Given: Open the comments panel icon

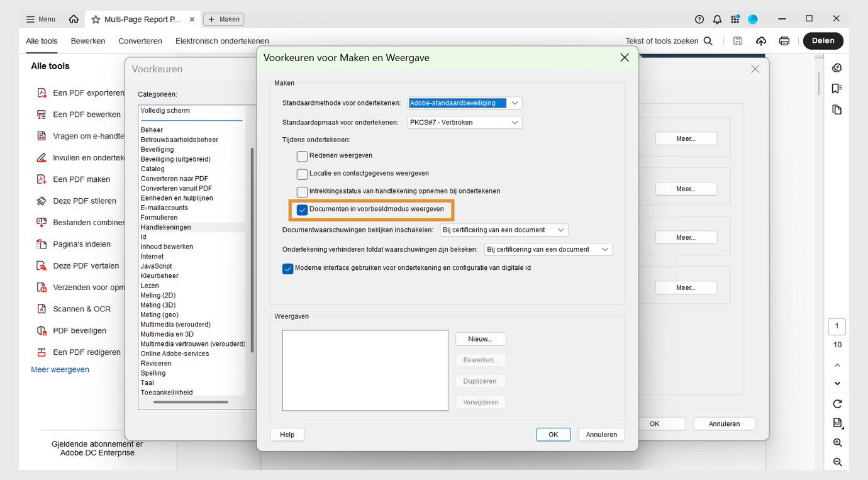Looking at the screenshot, I should click(x=837, y=68).
